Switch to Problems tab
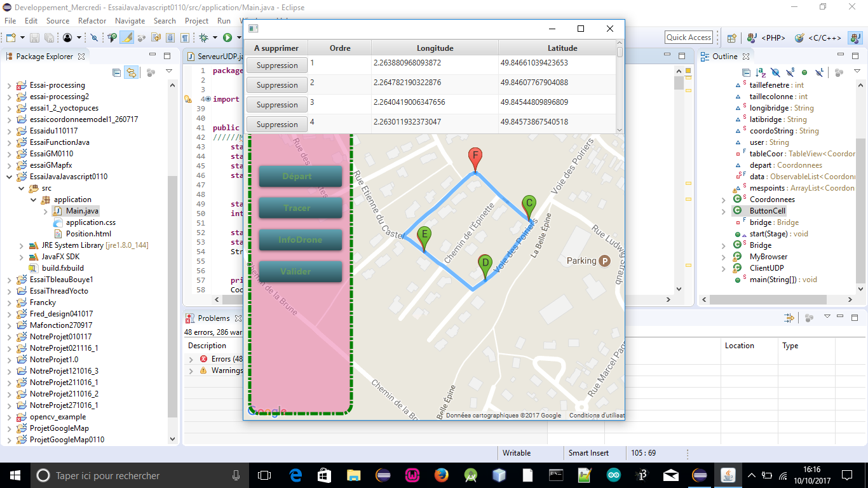The image size is (868, 488). pyautogui.click(x=214, y=318)
